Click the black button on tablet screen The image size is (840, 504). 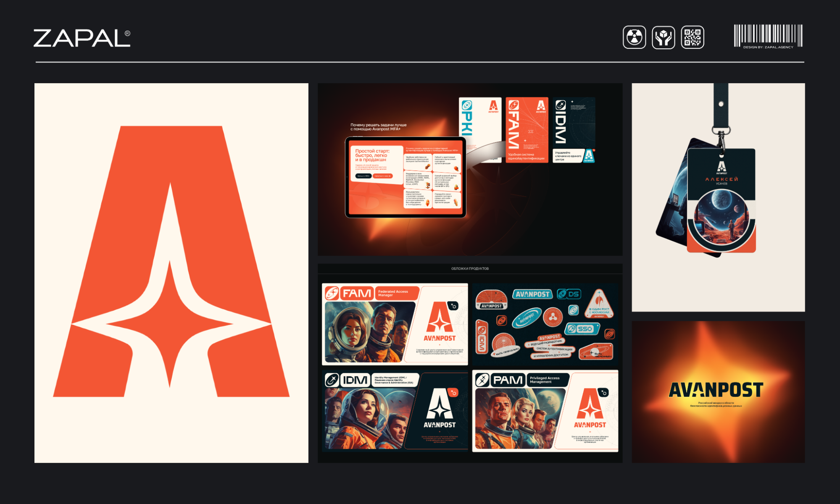tap(363, 176)
